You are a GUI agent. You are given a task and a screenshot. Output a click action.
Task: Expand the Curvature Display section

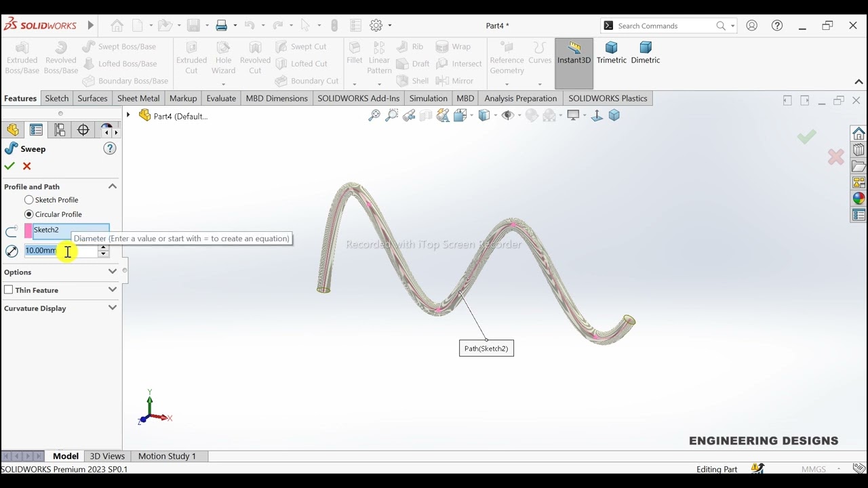tap(113, 308)
